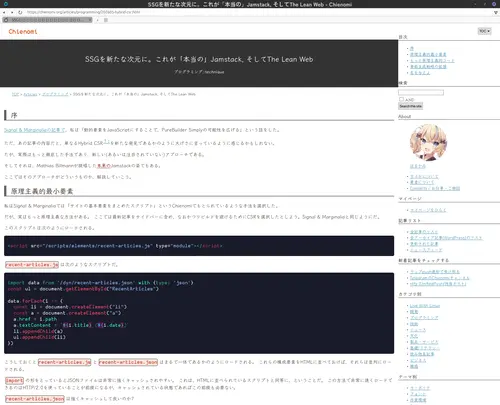Screen dimensions: 500x405
Task: Click the author avatar image
Action: click(x=428, y=143)
